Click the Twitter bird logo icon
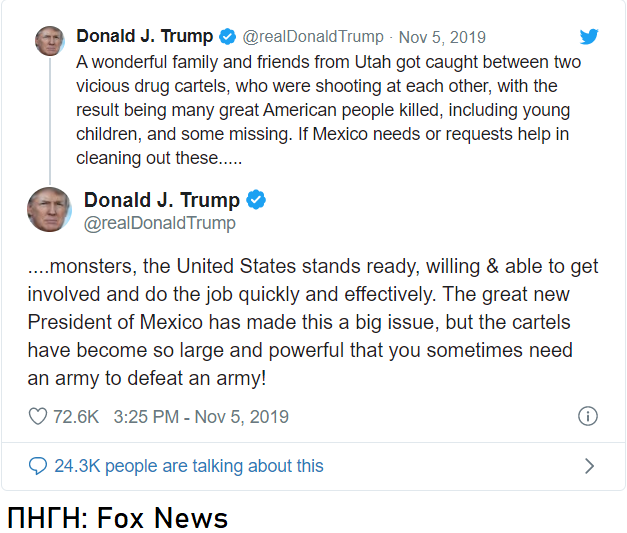Screen dimensions: 627x533 (x=589, y=36)
